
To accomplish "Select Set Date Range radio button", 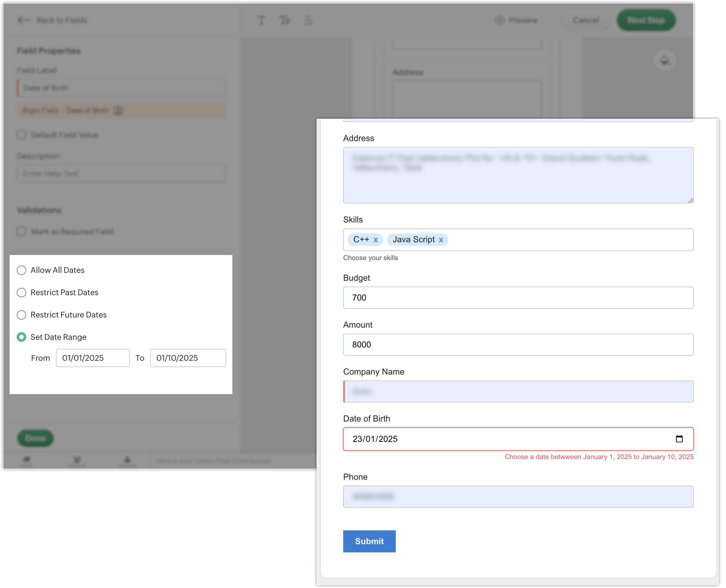I will tap(21, 337).
